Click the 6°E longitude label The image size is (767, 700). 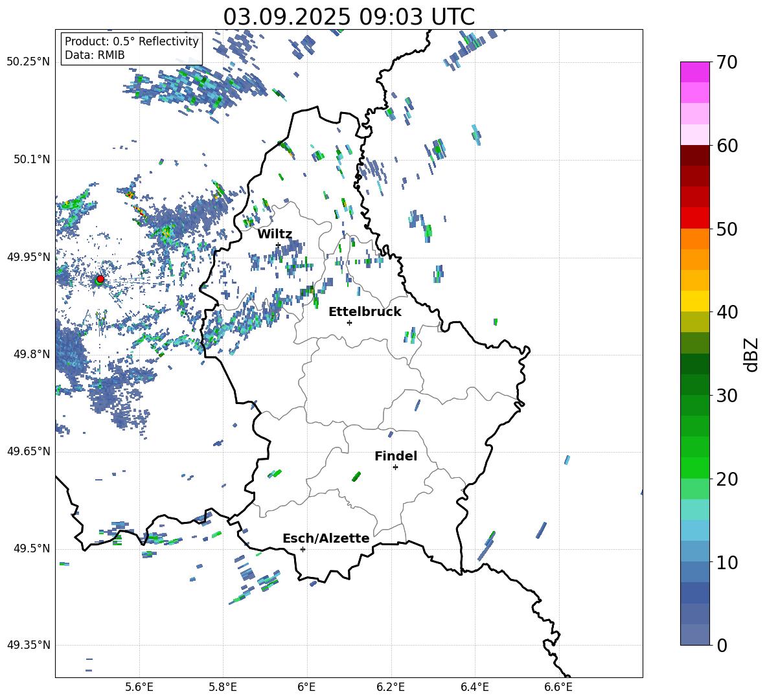tap(306, 687)
